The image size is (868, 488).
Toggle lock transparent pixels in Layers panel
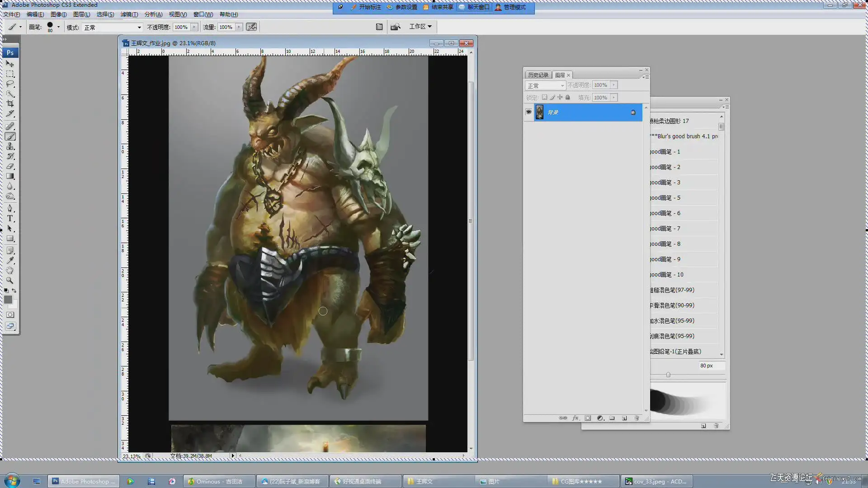(x=544, y=97)
